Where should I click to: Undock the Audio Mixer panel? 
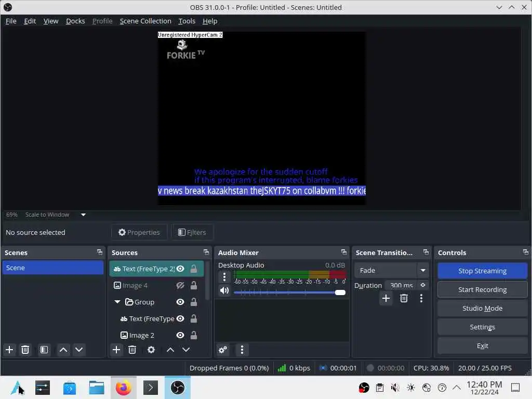(x=344, y=252)
